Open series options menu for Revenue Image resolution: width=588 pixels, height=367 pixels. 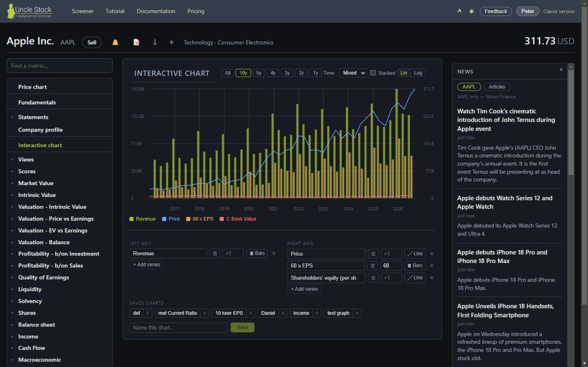[215, 253]
